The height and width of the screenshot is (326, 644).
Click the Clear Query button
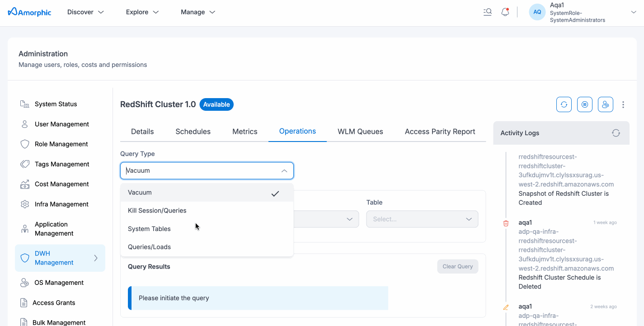pos(457,266)
